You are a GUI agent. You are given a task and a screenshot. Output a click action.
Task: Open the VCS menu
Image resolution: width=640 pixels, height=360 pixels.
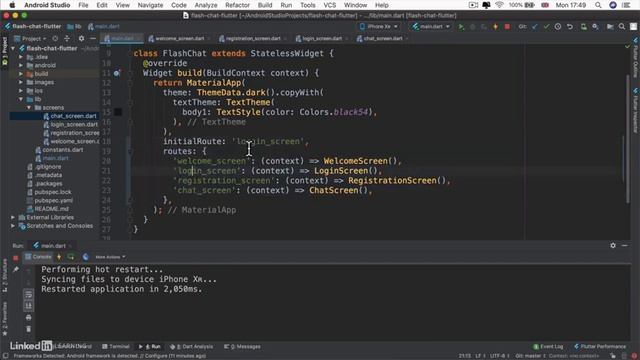(x=329, y=5)
